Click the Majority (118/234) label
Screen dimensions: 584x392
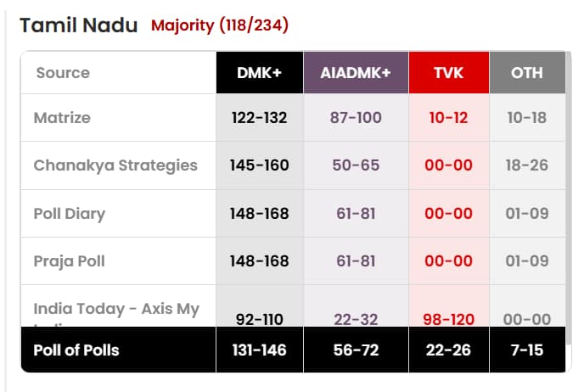(220, 25)
